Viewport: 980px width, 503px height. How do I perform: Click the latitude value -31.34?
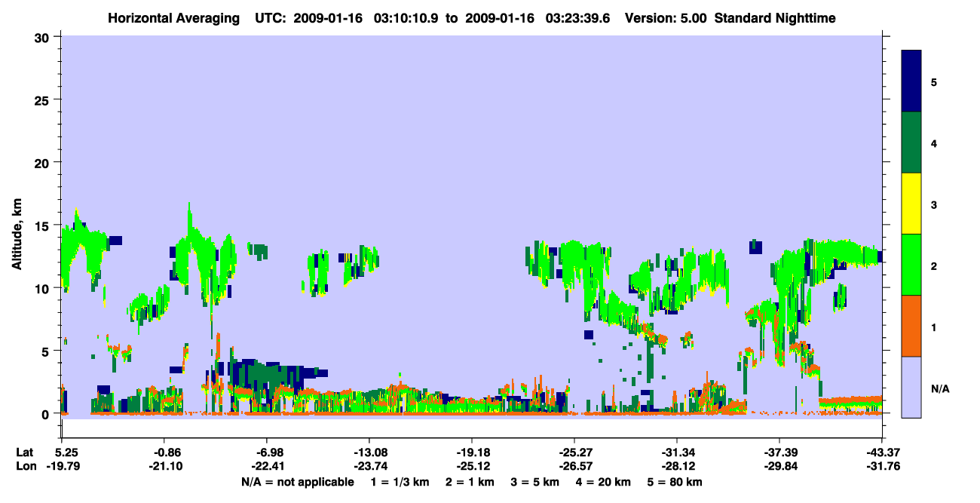[677, 452]
